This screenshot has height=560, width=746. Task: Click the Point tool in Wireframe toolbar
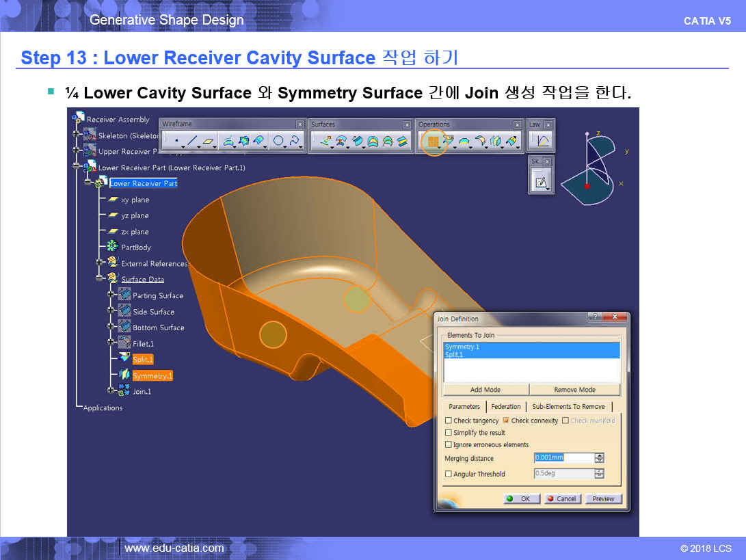coord(176,142)
